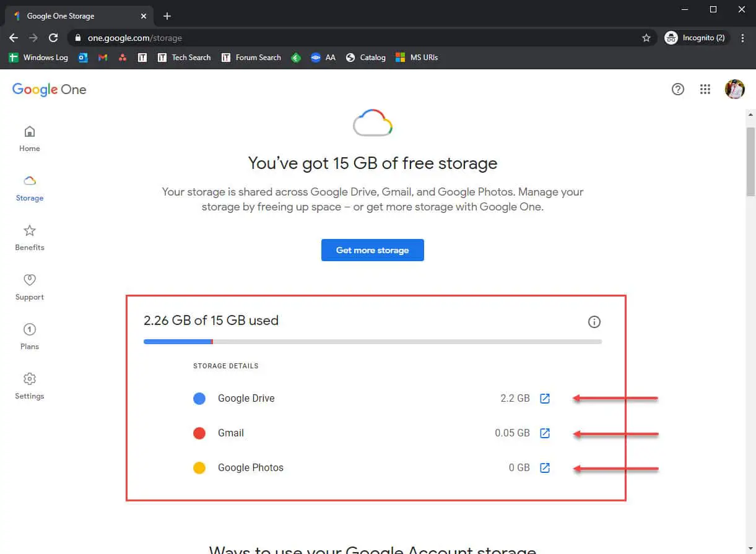This screenshot has width=756, height=554.
Task: Close the Google One Storage tab
Action: (144, 16)
